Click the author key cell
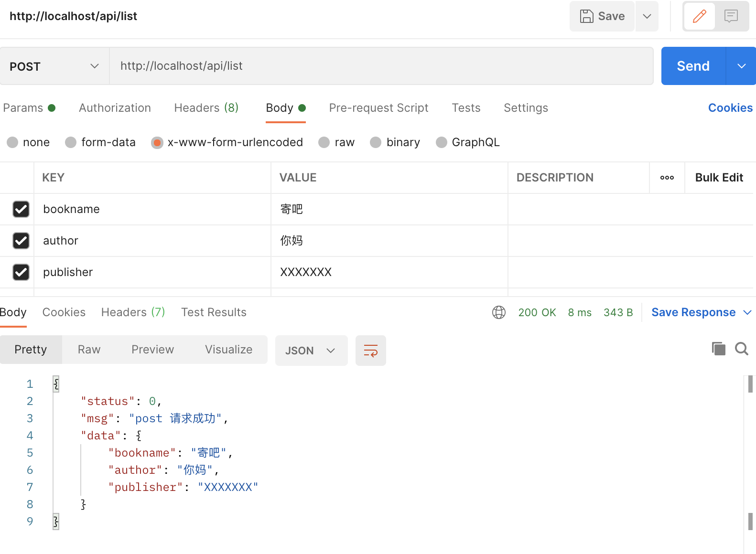 click(x=152, y=241)
